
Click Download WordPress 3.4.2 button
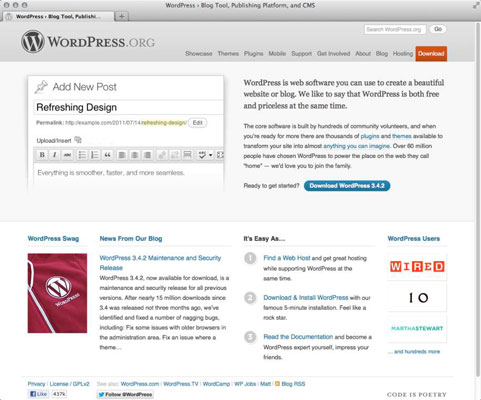tap(347, 186)
